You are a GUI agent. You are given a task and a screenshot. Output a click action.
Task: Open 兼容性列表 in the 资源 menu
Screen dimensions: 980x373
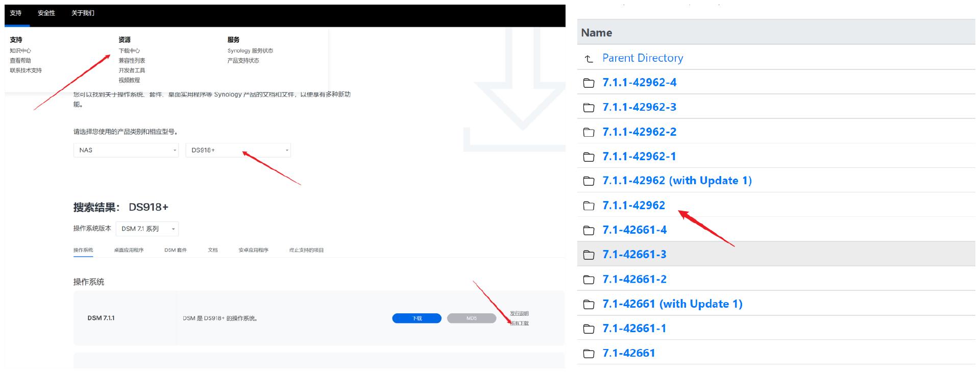pyautogui.click(x=132, y=61)
